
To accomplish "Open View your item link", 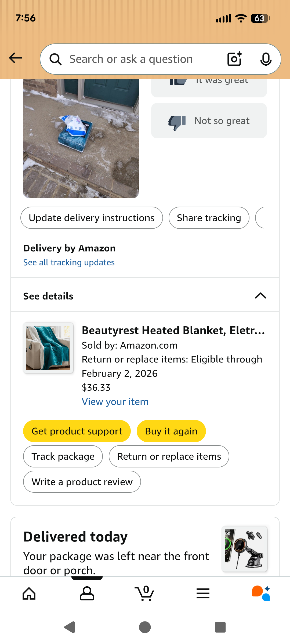I will pos(115,402).
